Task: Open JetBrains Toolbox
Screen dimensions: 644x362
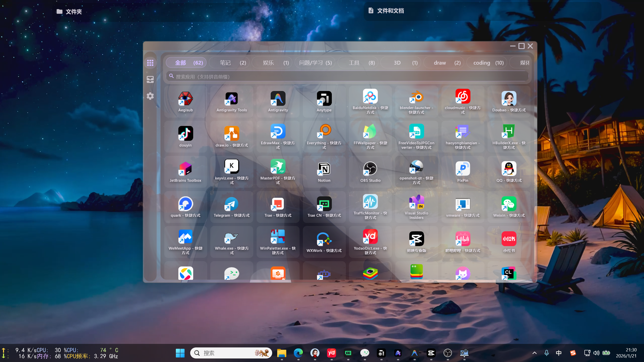Action: pos(185,171)
